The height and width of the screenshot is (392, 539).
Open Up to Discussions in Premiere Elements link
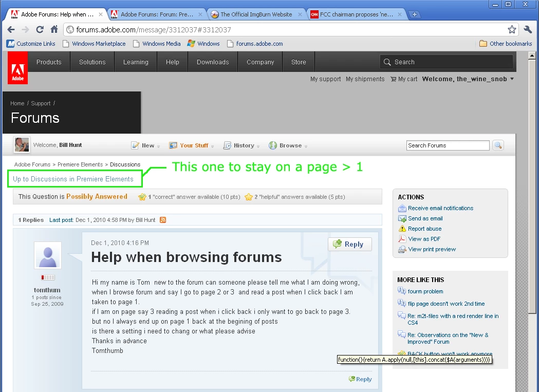[73, 179]
